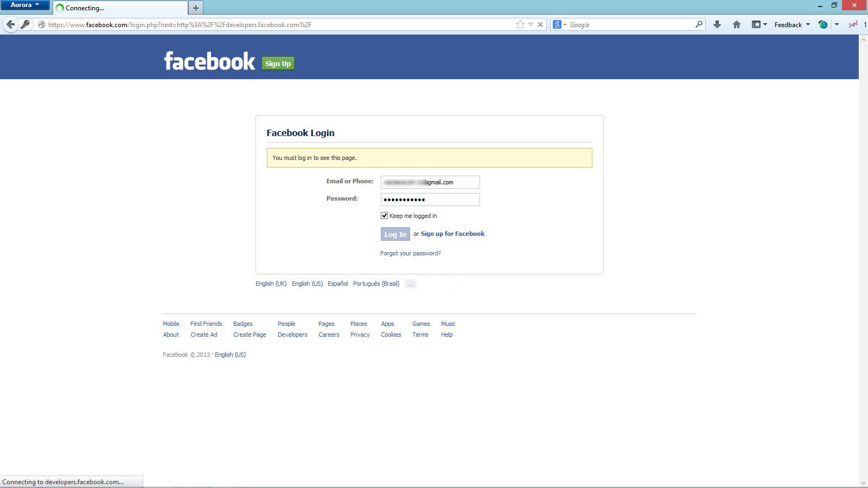Open the Mobile footer link
The height and width of the screenshot is (488, 868).
click(171, 324)
